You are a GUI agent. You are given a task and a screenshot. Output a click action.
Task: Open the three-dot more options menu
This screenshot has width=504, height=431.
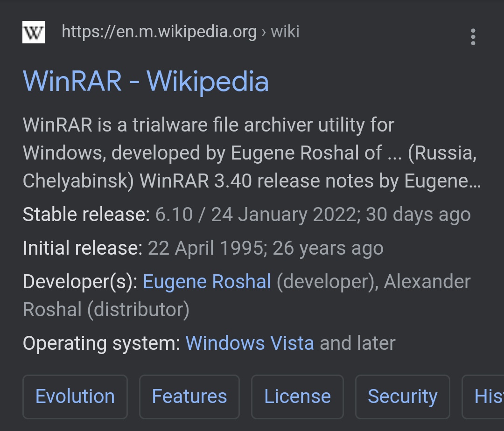click(x=473, y=37)
